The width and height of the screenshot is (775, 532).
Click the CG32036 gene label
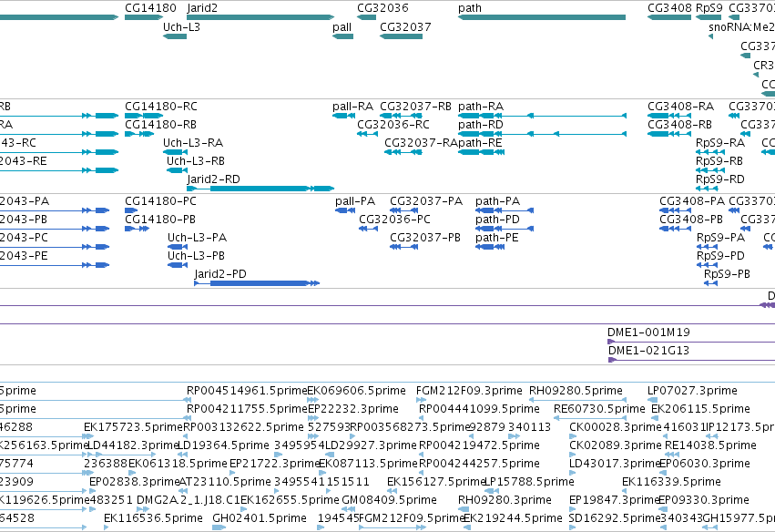click(382, 8)
